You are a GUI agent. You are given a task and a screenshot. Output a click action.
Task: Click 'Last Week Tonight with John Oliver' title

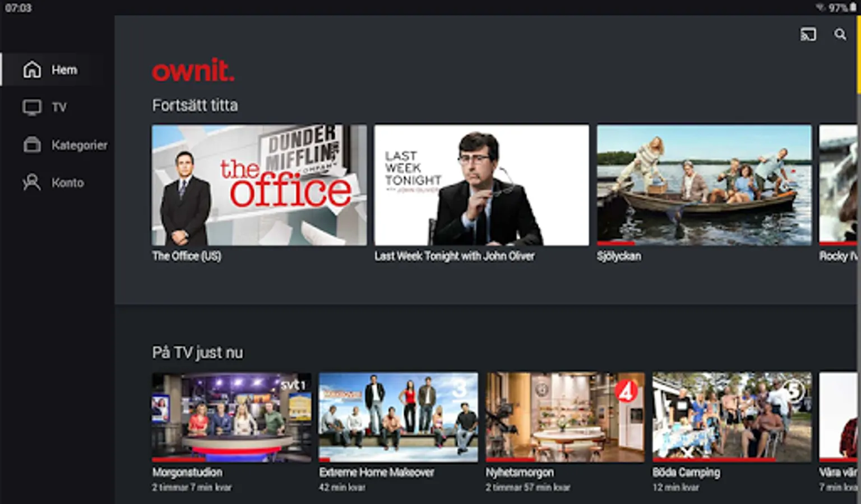[x=455, y=256]
